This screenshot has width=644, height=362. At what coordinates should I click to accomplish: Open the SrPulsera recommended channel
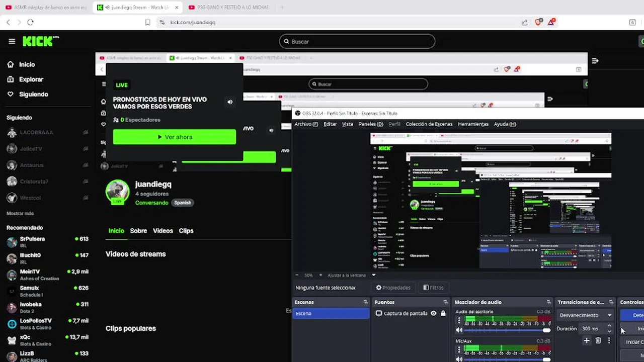[47, 242]
